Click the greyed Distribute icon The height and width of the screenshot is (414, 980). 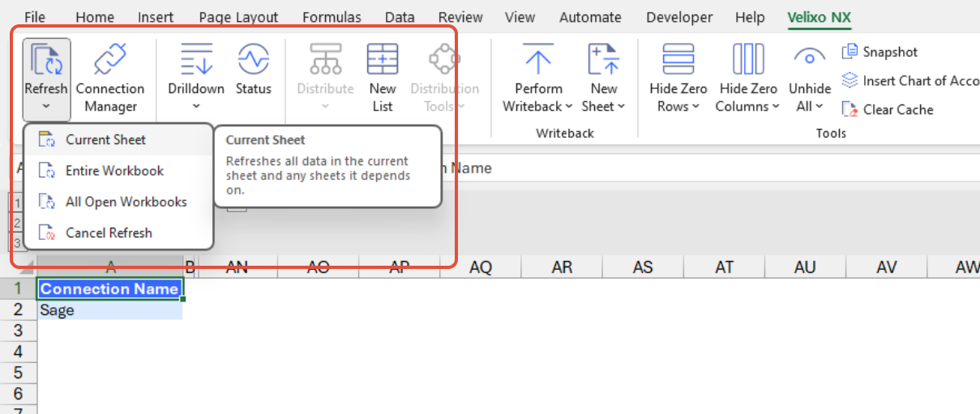(325, 59)
